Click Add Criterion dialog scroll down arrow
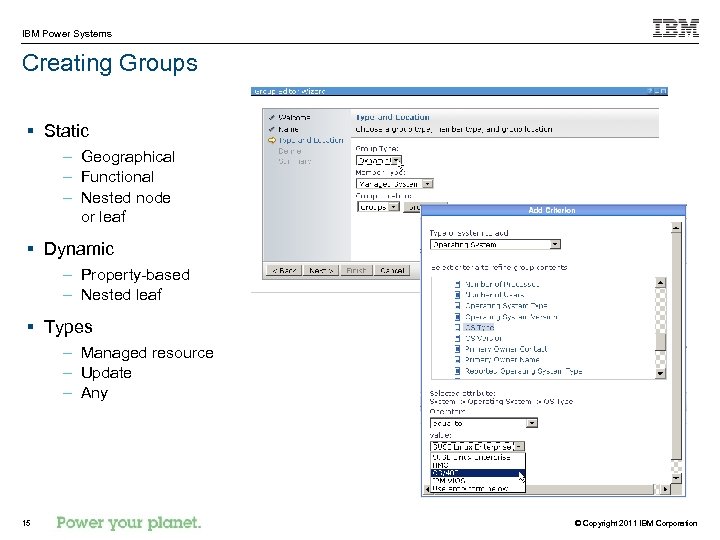 click(676, 478)
